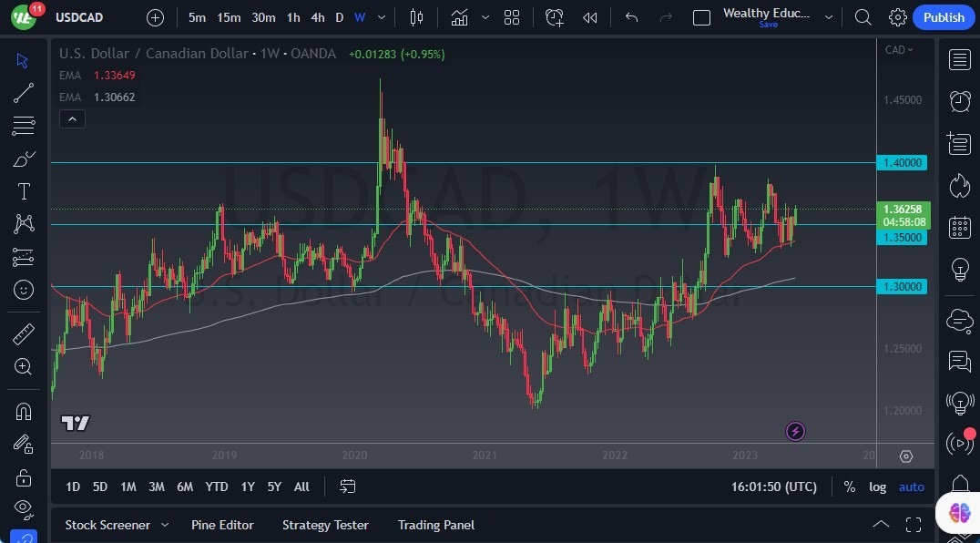The image size is (980, 543).
Task: Select the text annotation tool
Action: (23, 191)
